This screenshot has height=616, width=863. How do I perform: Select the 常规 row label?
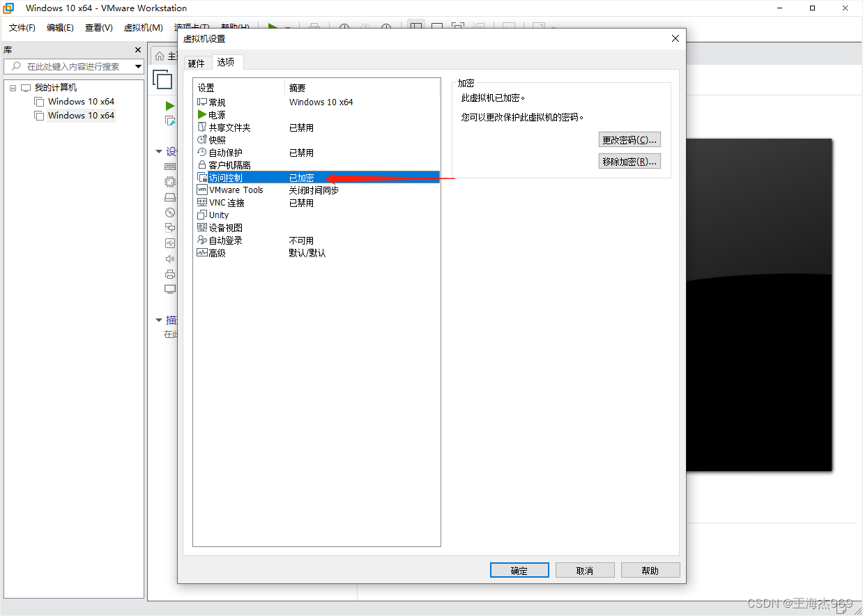(x=217, y=102)
